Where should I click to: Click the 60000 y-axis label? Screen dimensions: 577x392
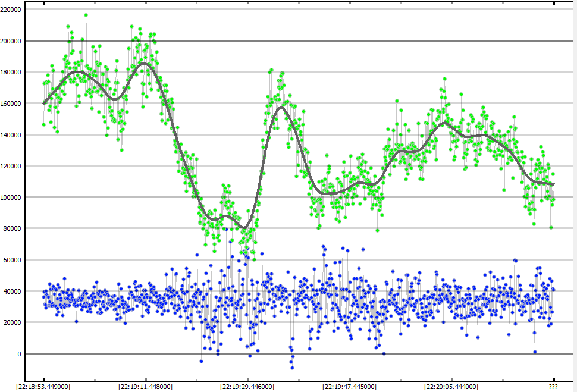(x=14, y=260)
